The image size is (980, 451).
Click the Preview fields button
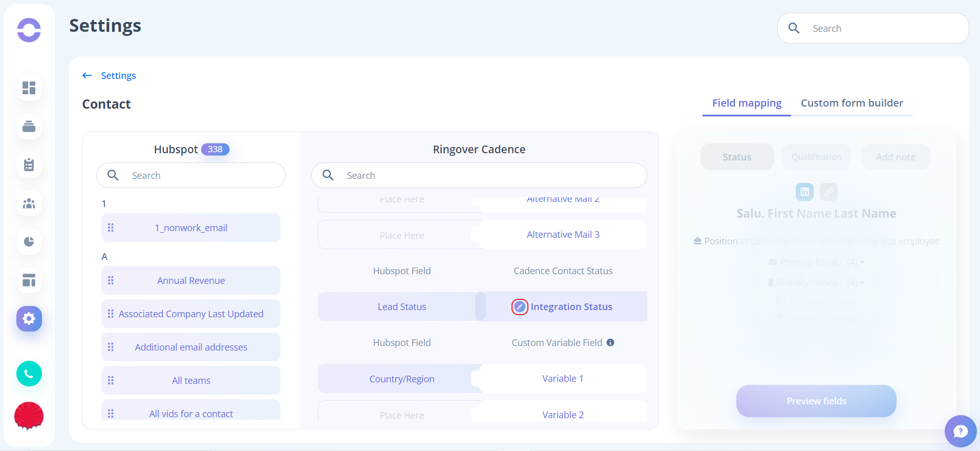click(816, 401)
